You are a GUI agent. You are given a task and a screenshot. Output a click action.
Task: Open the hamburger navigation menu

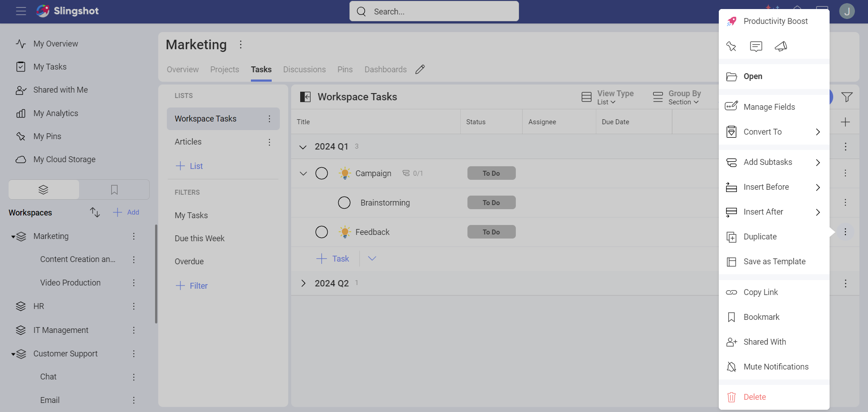pyautogui.click(x=21, y=11)
